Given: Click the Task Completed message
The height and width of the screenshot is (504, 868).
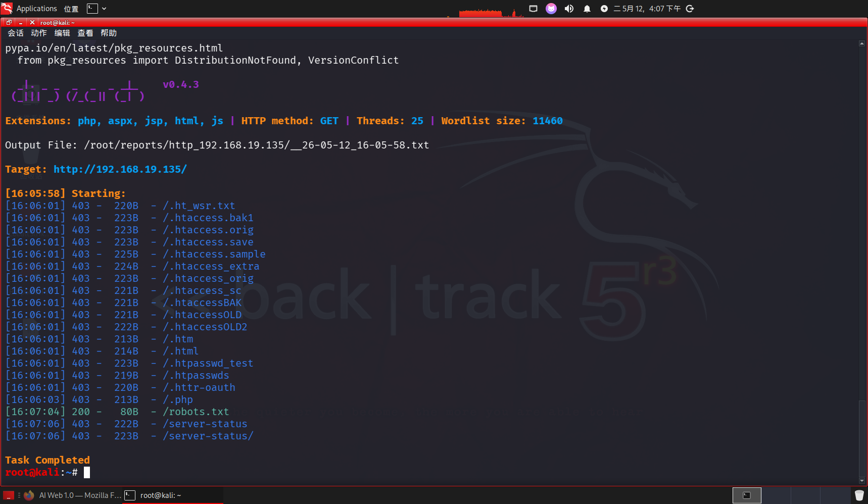Looking at the screenshot, I should tap(47, 460).
